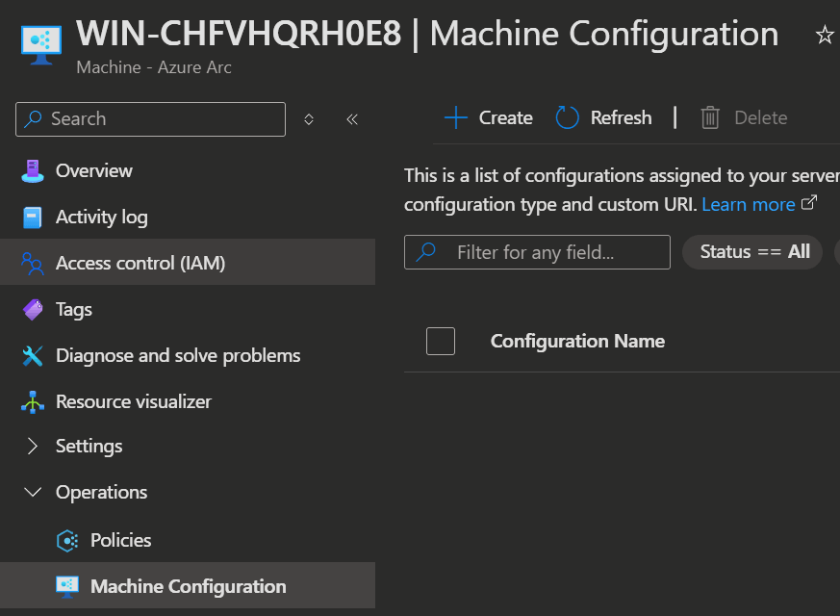The image size is (840, 616).
Task: Click the circular Refresh arrow icon
Action: point(568,117)
